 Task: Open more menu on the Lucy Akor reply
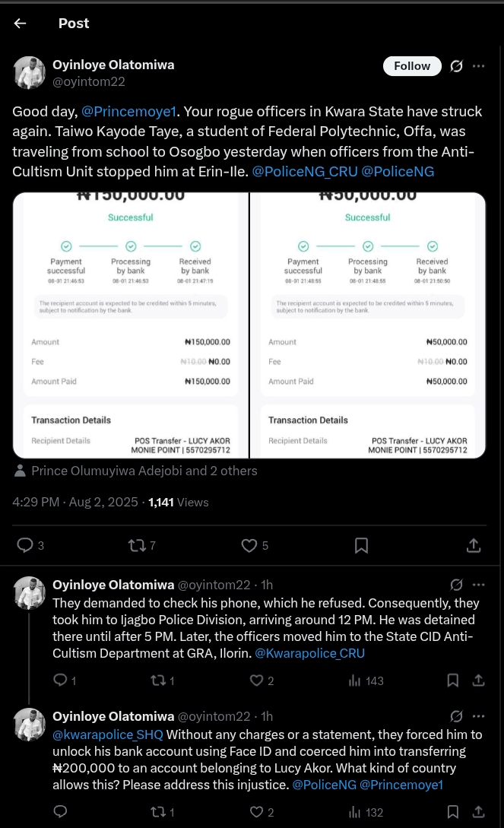478,716
